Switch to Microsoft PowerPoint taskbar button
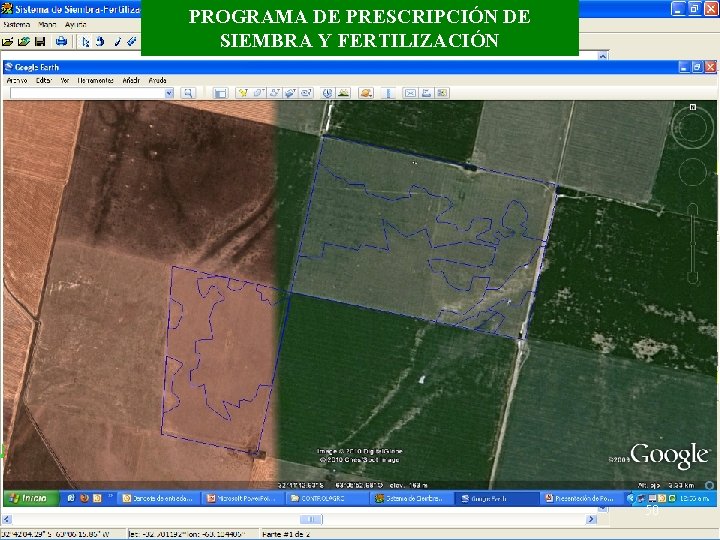Viewport: 720px width, 540px height. tap(243, 498)
